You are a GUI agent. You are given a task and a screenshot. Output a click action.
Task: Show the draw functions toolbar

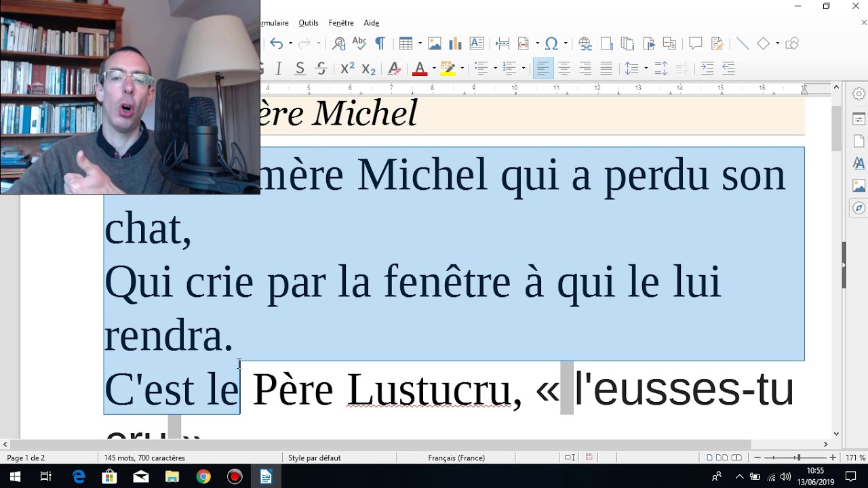[x=791, y=43]
